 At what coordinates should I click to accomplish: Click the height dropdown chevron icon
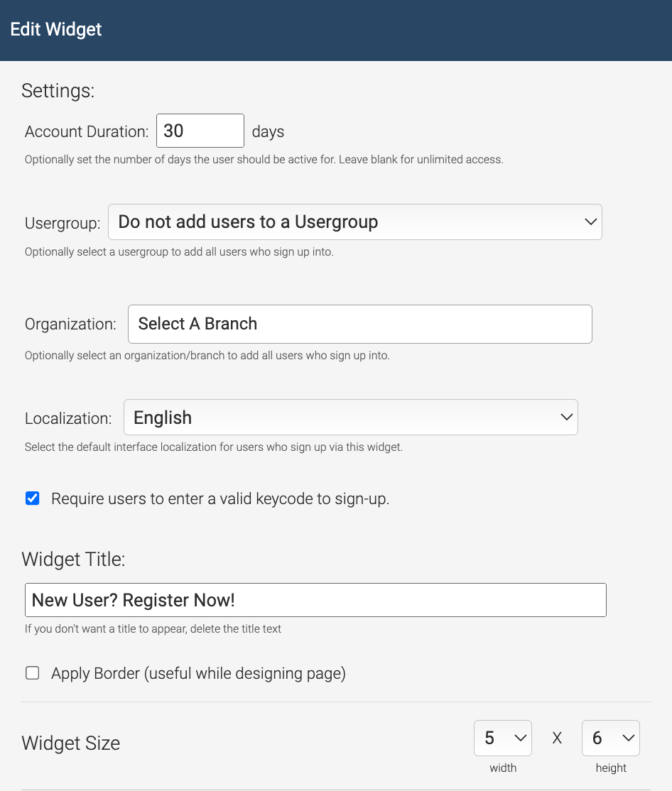628,738
